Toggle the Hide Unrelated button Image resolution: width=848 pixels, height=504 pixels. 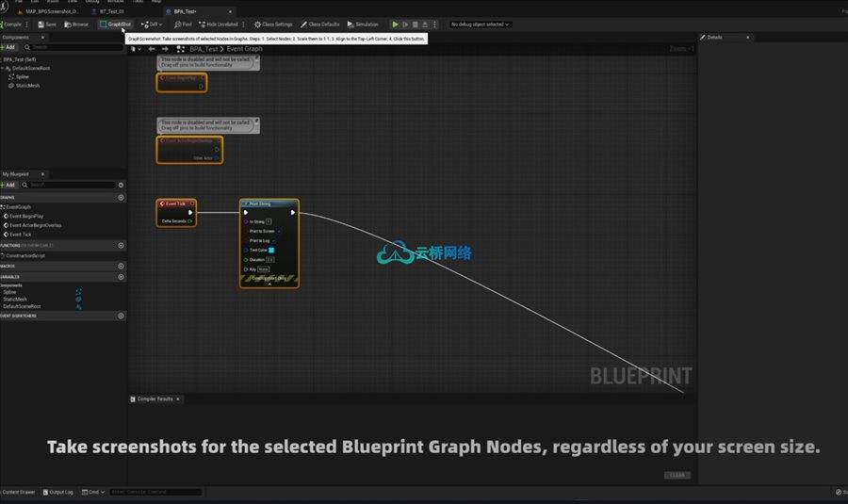pyautogui.click(x=219, y=24)
